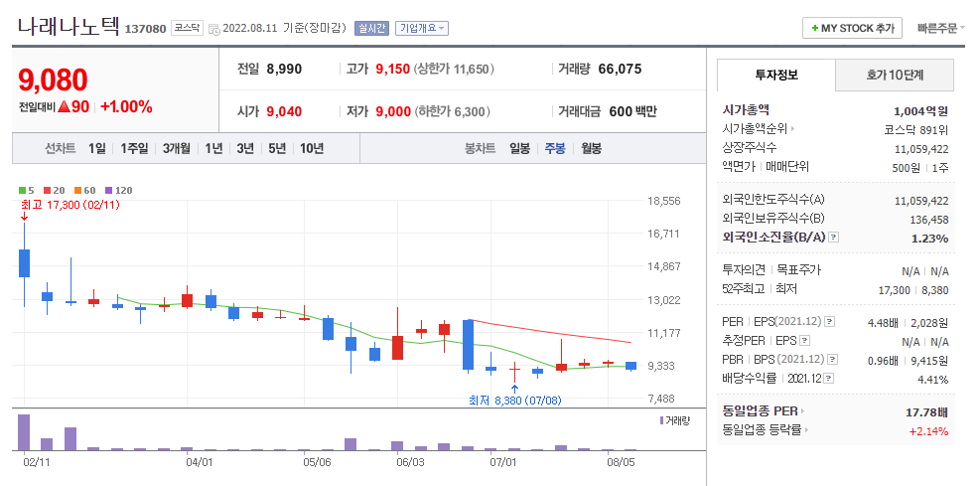Screen dimensions: 980x486
Task: Open the 기업개요 dropdown
Action: [422, 28]
